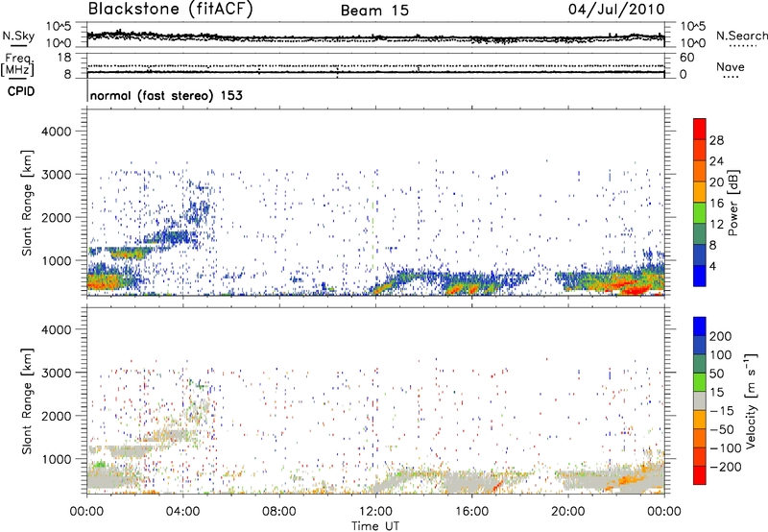Screen dimensions: 768x532
Task: Click the strong red echo near 23:00 in the power panel
Action: [636, 290]
